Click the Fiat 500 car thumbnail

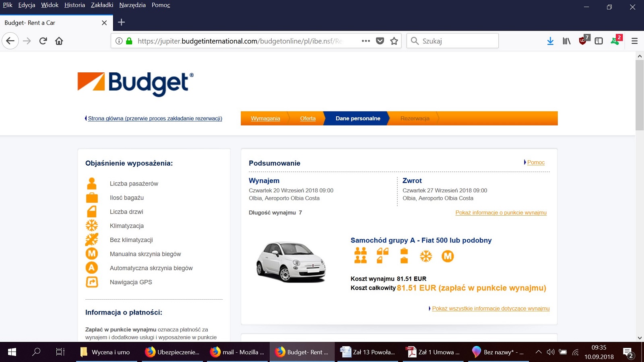tap(291, 262)
